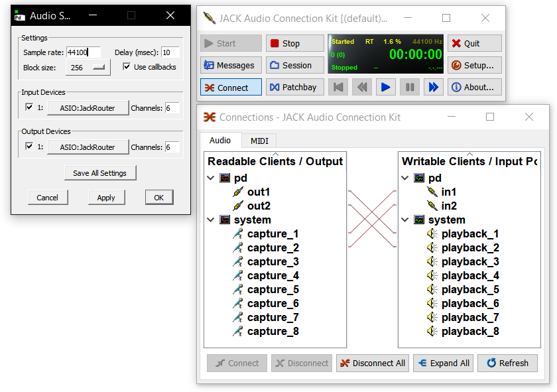Toggle the Connect window button in JACK

click(231, 88)
